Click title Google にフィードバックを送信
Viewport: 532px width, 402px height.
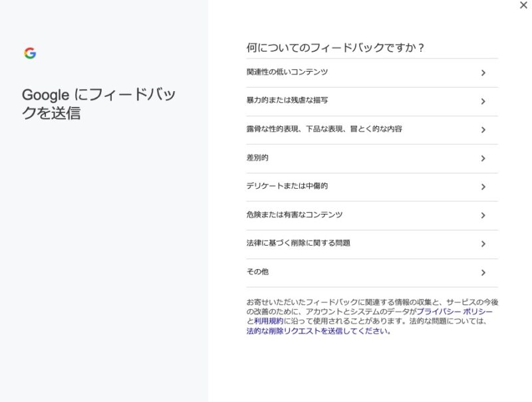98,104
